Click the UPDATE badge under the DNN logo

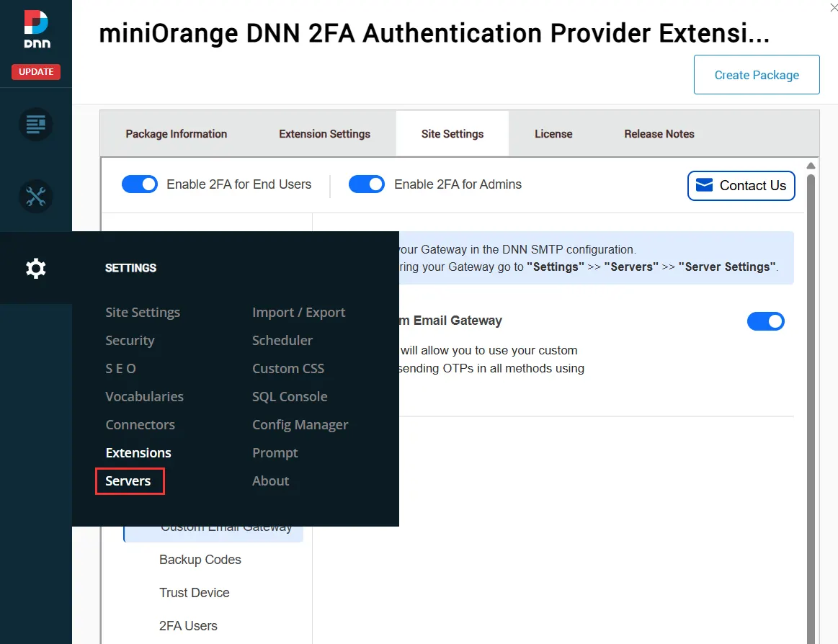click(x=35, y=71)
